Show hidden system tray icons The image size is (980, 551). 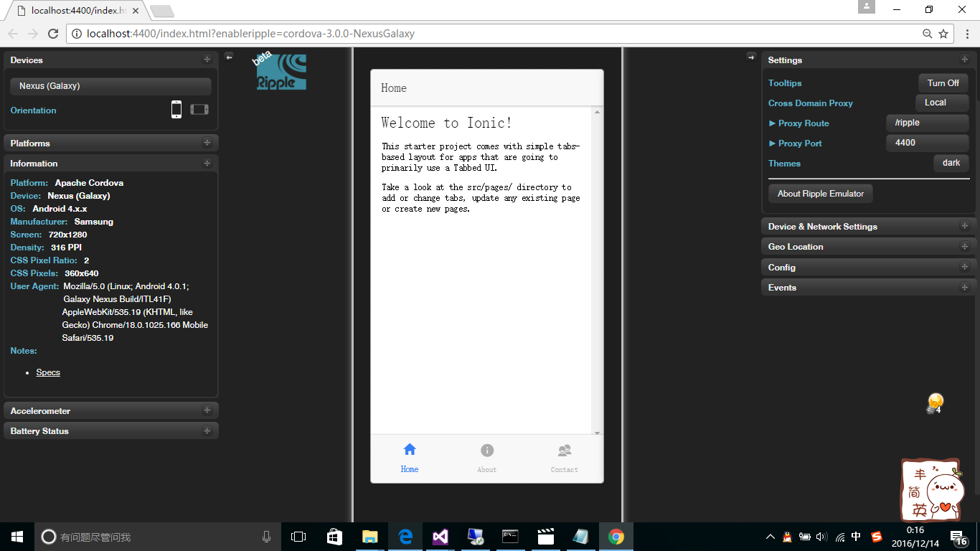[771, 537]
